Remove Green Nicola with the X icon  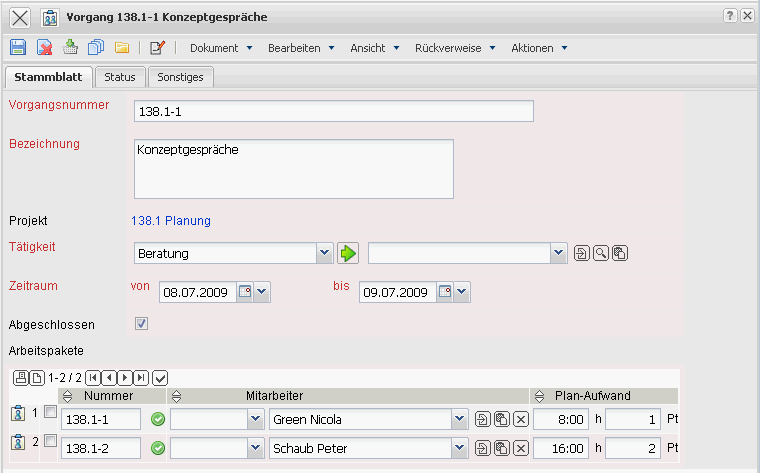tap(521, 419)
